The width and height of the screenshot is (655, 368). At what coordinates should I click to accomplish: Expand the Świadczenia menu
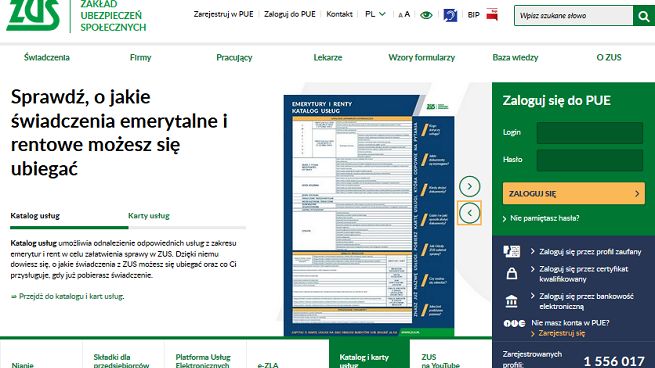point(47,57)
